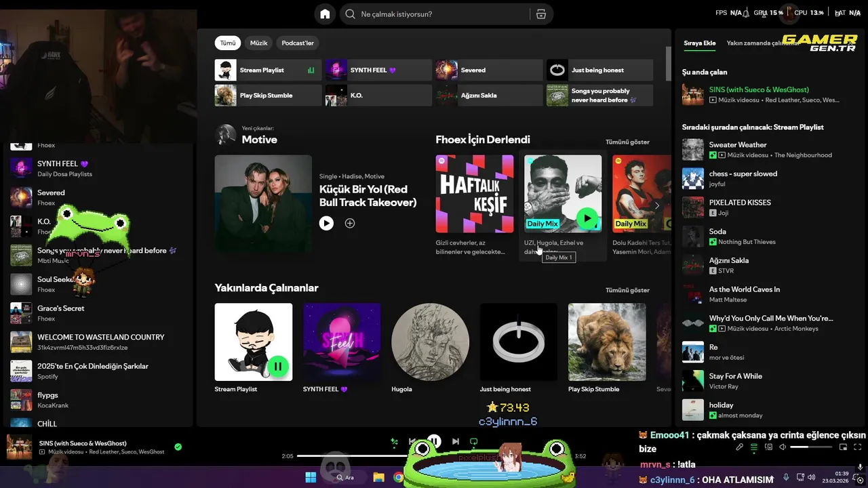The height and width of the screenshot is (488, 868).
Task: Open Ağzını Sakla shortcut tile
Action: [489, 96]
